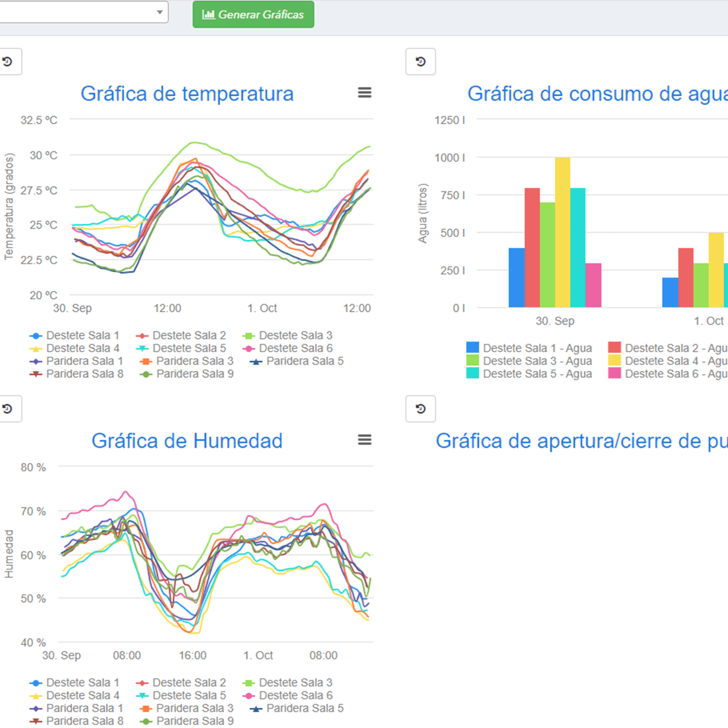Click the pink bar for 30. Sep

594,285
